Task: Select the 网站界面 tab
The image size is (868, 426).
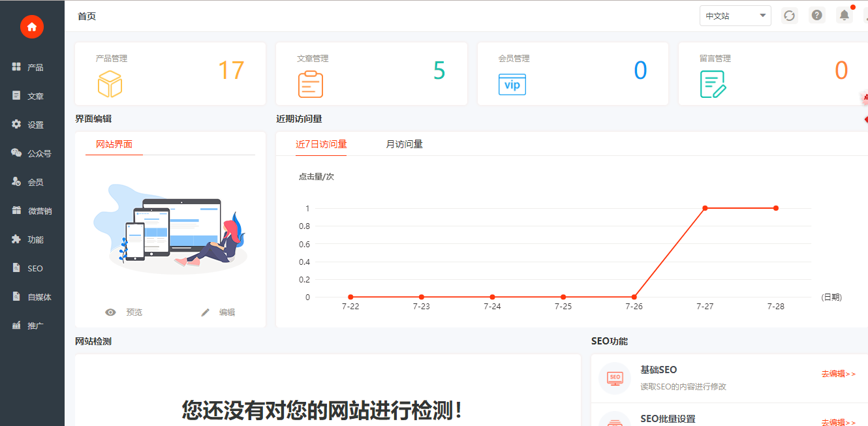Action: pyautogui.click(x=114, y=144)
